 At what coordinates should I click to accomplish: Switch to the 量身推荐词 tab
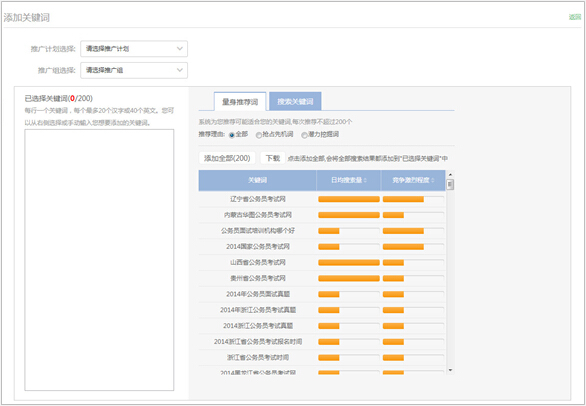click(x=240, y=102)
